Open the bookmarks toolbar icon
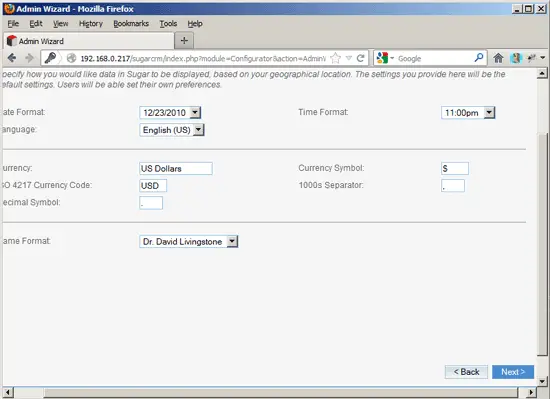Image resolution: width=550 pixels, height=399 pixels. [516, 58]
